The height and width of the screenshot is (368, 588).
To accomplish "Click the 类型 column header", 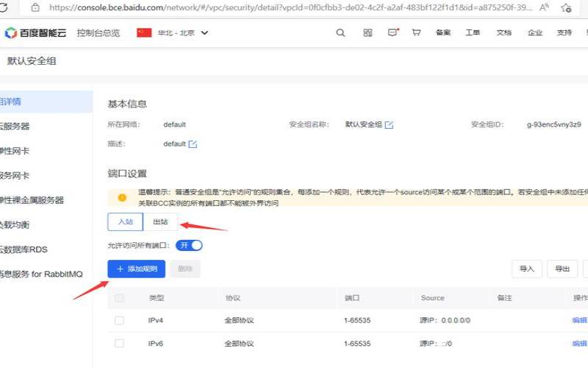I will click(x=157, y=298).
